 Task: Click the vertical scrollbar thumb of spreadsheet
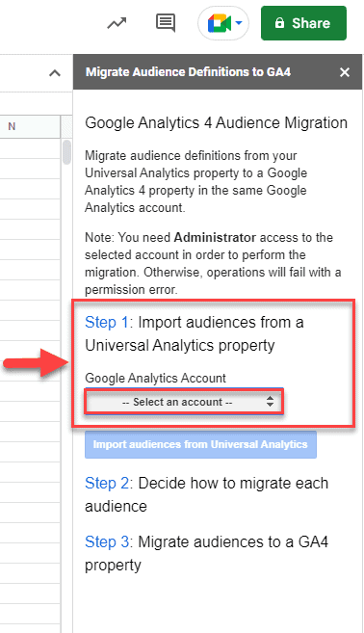click(66, 152)
